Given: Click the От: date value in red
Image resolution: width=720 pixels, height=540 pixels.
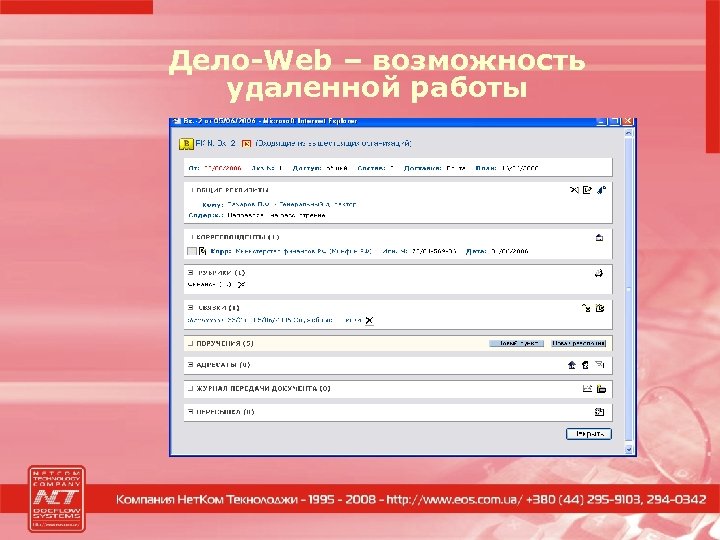Looking at the screenshot, I should click(223, 168).
